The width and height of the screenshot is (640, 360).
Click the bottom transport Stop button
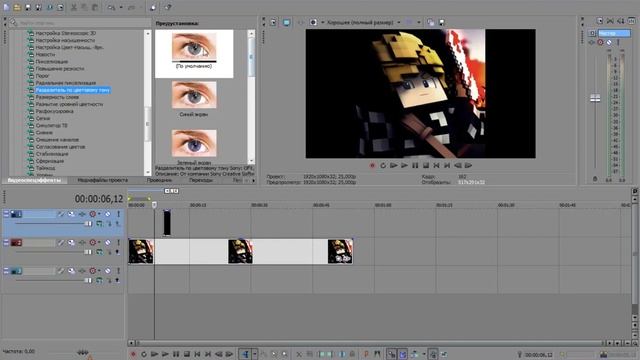(x=187, y=354)
